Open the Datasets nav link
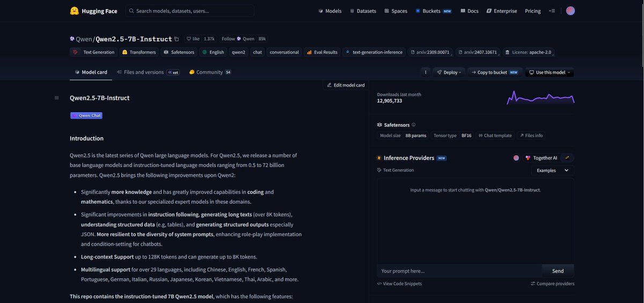Image resolution: width=644 pixels, height=303 pixels. point(363,11)
